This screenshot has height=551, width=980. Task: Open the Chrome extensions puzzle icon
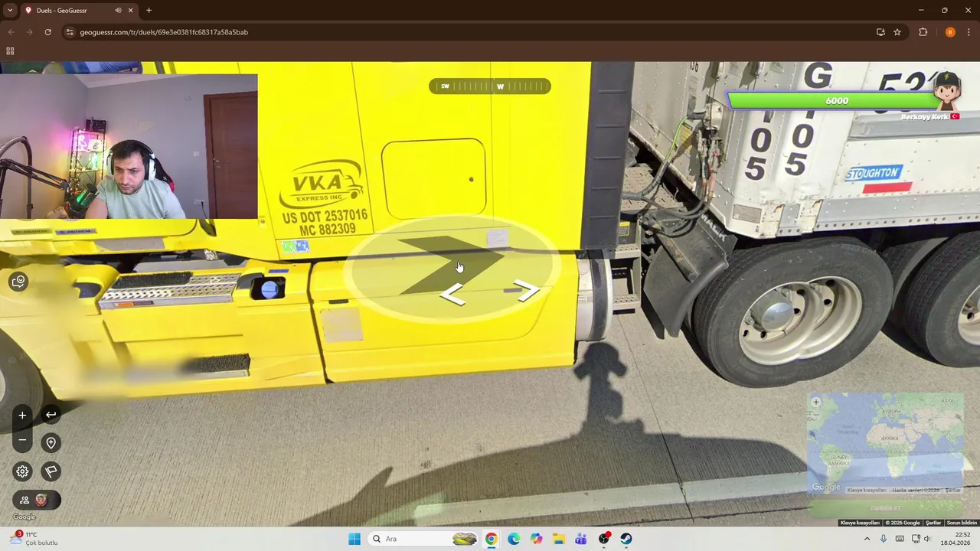(x=923, y=32)
